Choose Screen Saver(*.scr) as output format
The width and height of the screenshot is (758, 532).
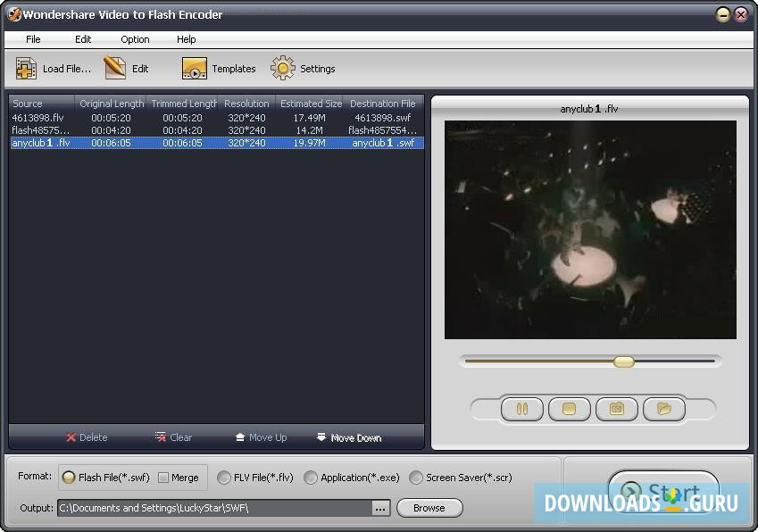click(416, 477)
